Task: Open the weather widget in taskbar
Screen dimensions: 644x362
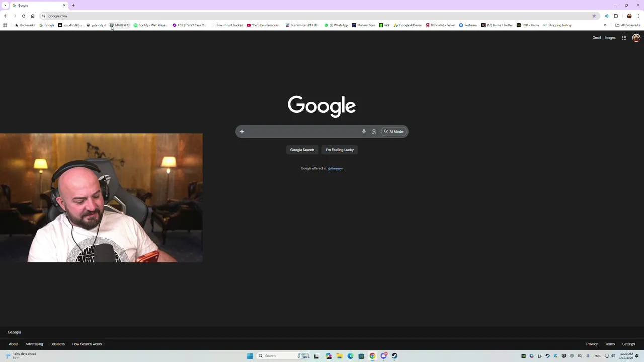Action: click(21, 356)
